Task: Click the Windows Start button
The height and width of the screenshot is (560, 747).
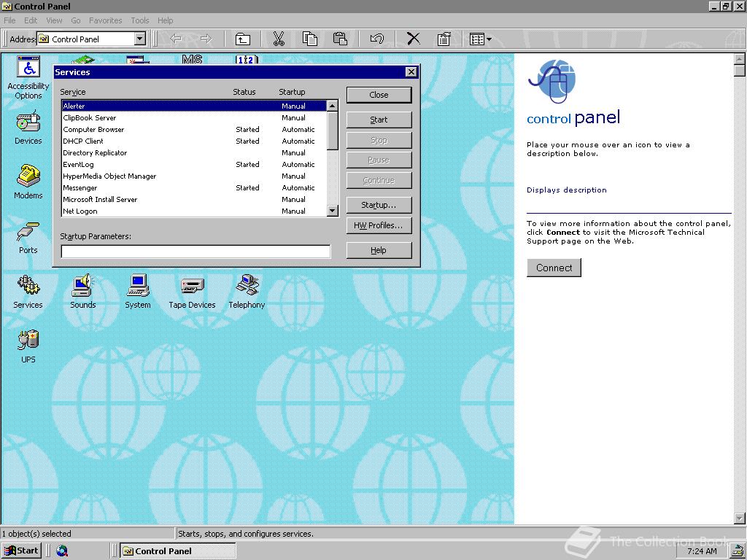Action: coord(22,551)
